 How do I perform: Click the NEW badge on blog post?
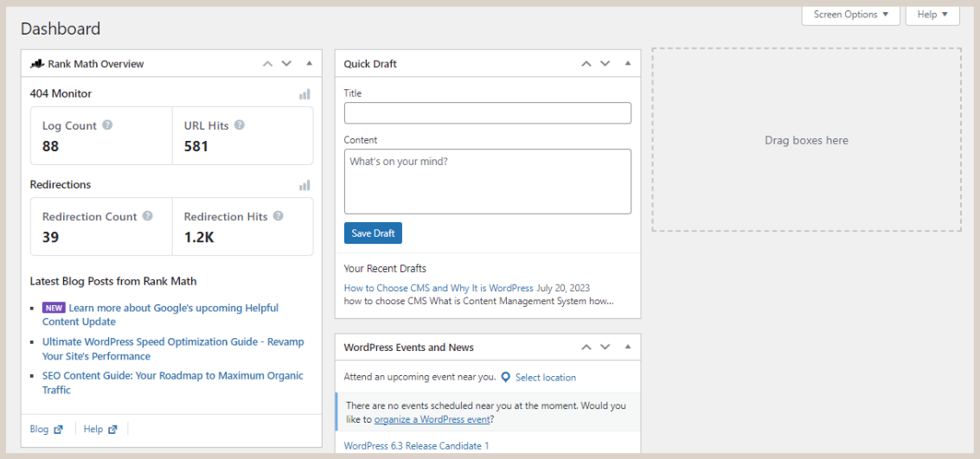tap(54, 307)
